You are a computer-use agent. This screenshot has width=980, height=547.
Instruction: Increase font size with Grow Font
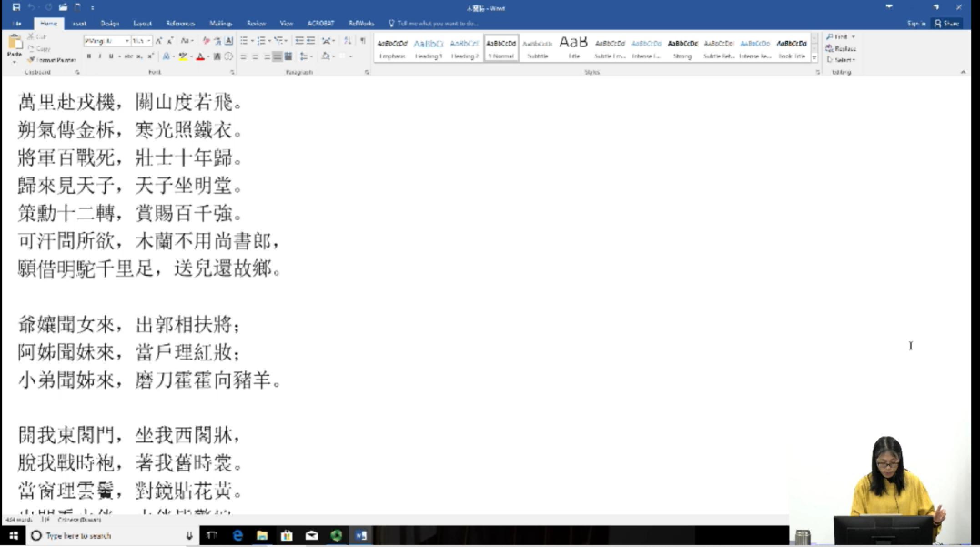pos(159,41)
